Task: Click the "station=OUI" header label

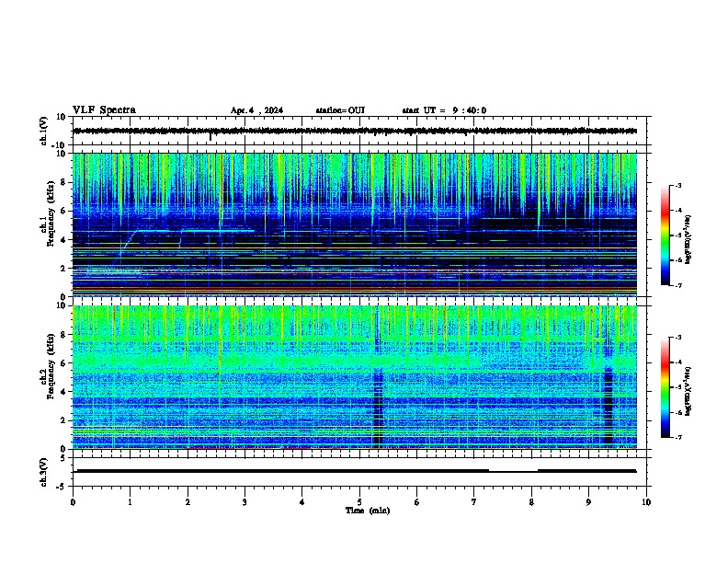Action: click(x=340, y=110)
